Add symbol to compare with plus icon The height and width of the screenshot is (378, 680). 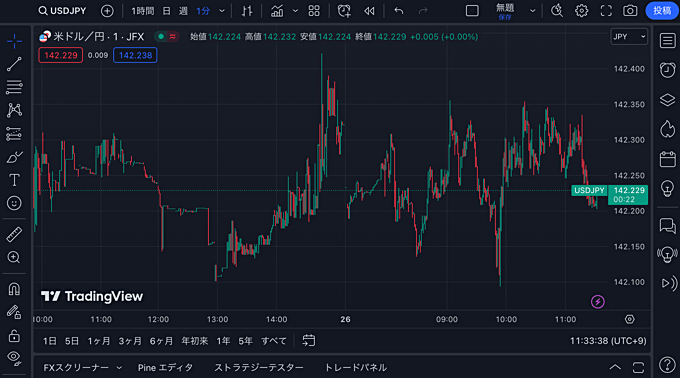click(x=107, y=11)
